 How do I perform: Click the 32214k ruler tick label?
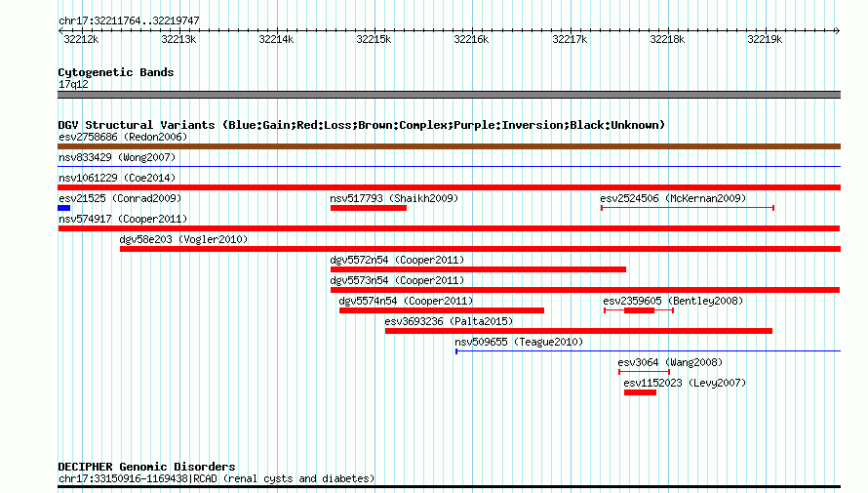pyautogui.click(x=276, y=39)
